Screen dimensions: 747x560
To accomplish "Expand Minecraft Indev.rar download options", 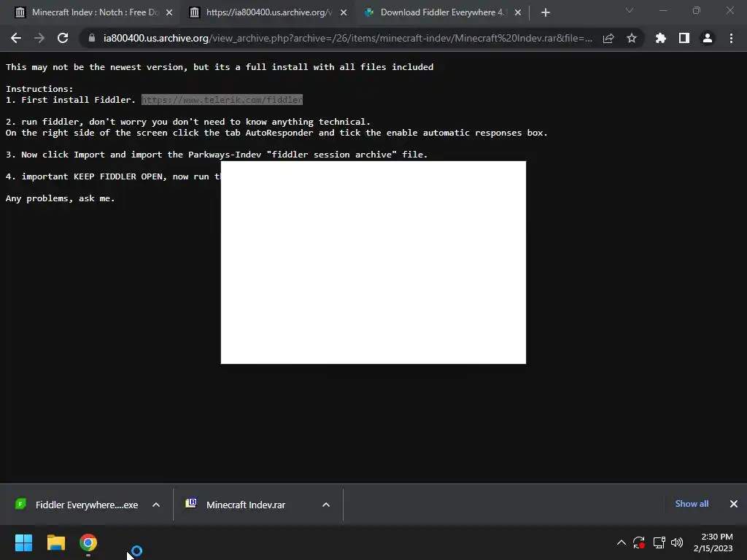I will [326, 505].
